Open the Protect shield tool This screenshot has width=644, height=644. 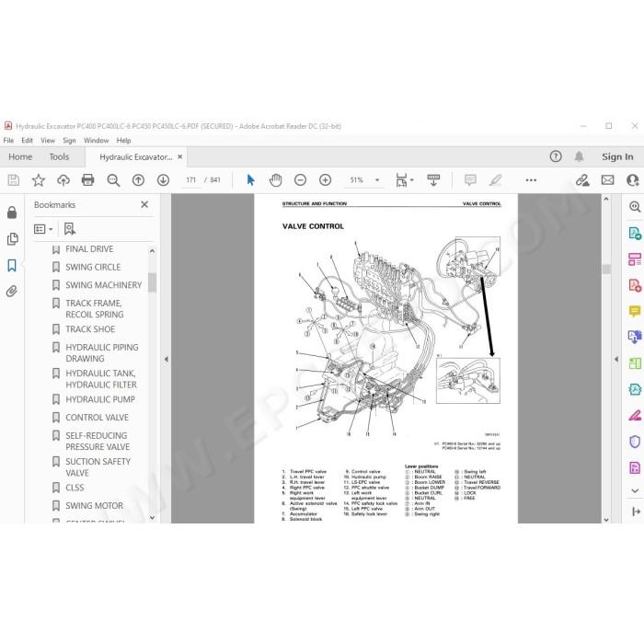coord(635,442)
